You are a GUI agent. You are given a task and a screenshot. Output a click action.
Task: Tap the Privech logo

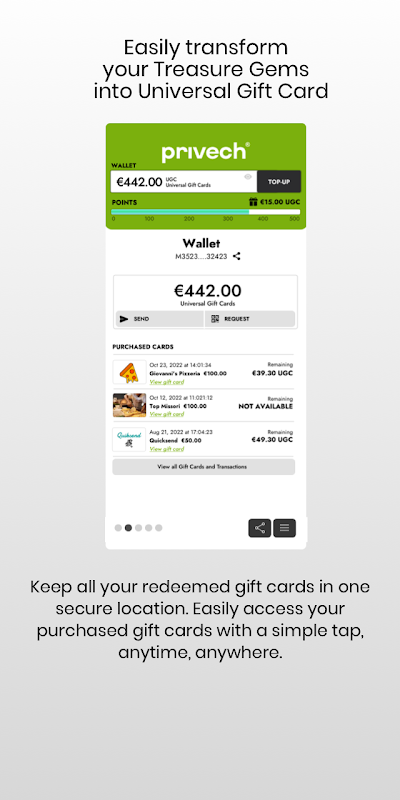[x=206, y=152]
